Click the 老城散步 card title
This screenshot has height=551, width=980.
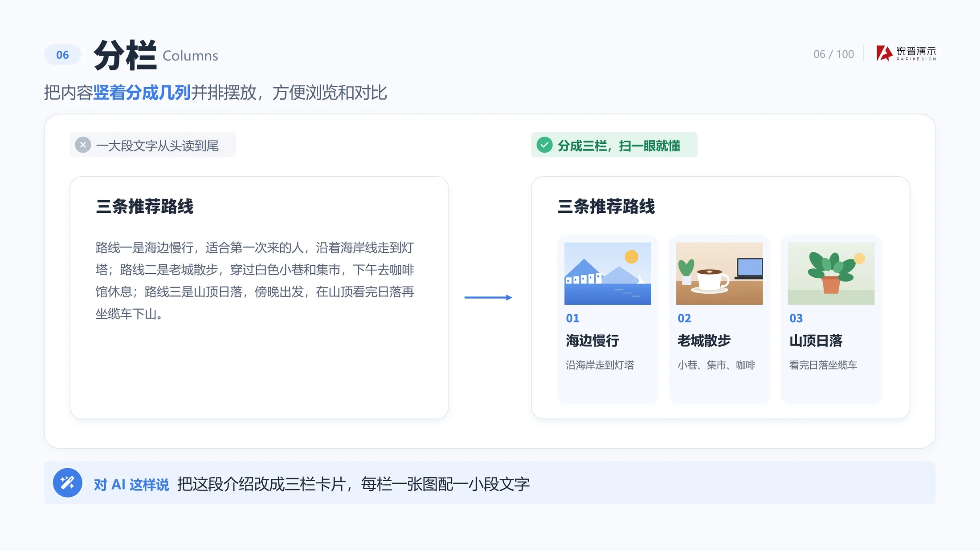tap(704, 340)
